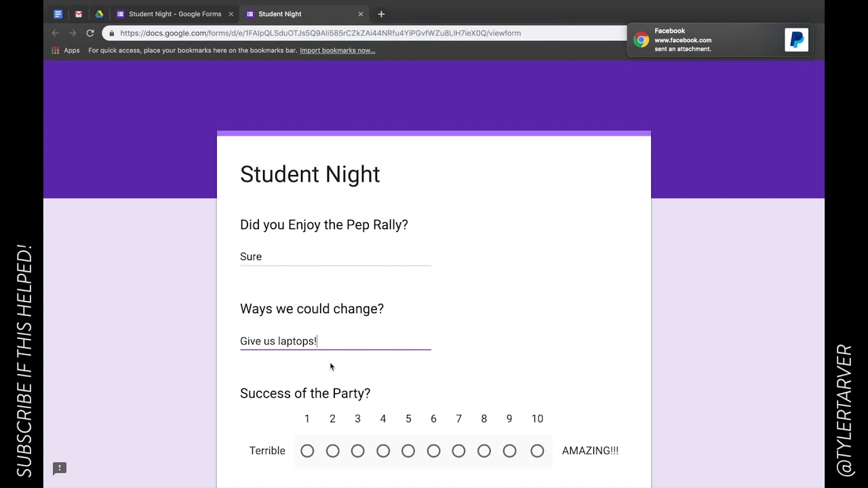Select rating 5 radio button
The width and height of the screenshot is (868, 488).
408,451
